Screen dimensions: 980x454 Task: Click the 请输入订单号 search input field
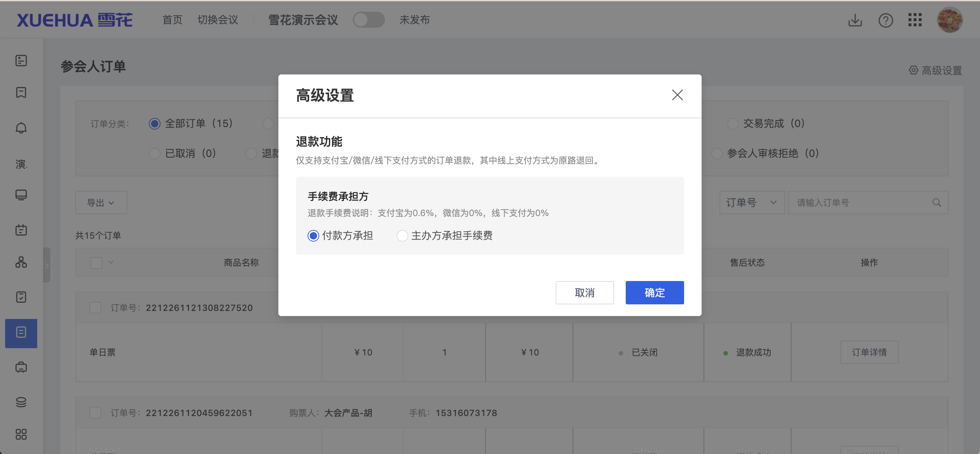tap(868, 203)
